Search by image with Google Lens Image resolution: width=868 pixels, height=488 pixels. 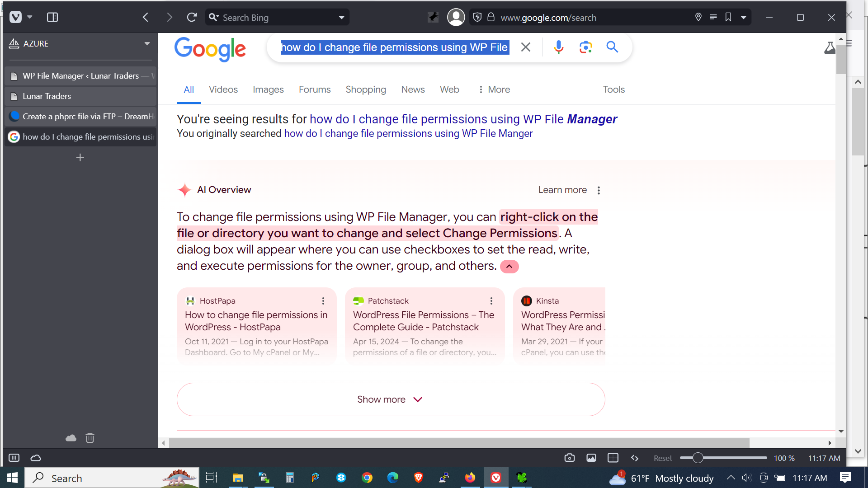[x=585, y=47]
